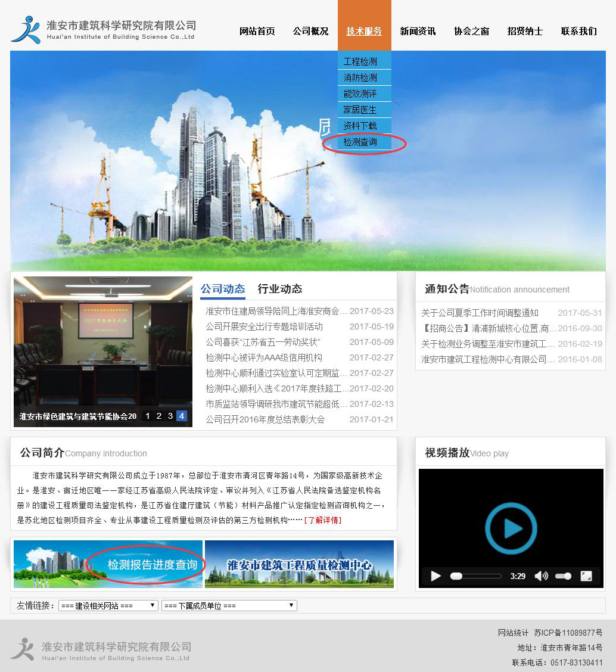This screenshot has height=672, width=616.
Task: Enter fullscreen mode on the video player
Action: [586, 575]
